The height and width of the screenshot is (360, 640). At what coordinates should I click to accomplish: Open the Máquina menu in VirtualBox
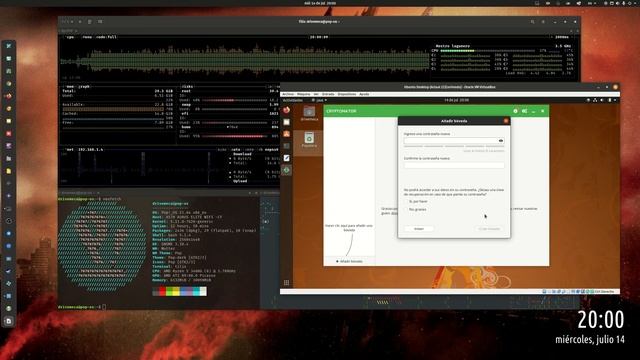point(303,94)
